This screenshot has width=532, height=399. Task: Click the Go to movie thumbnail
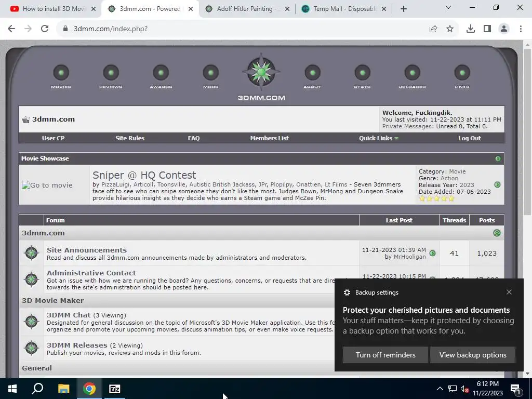(x=47, y=185)
